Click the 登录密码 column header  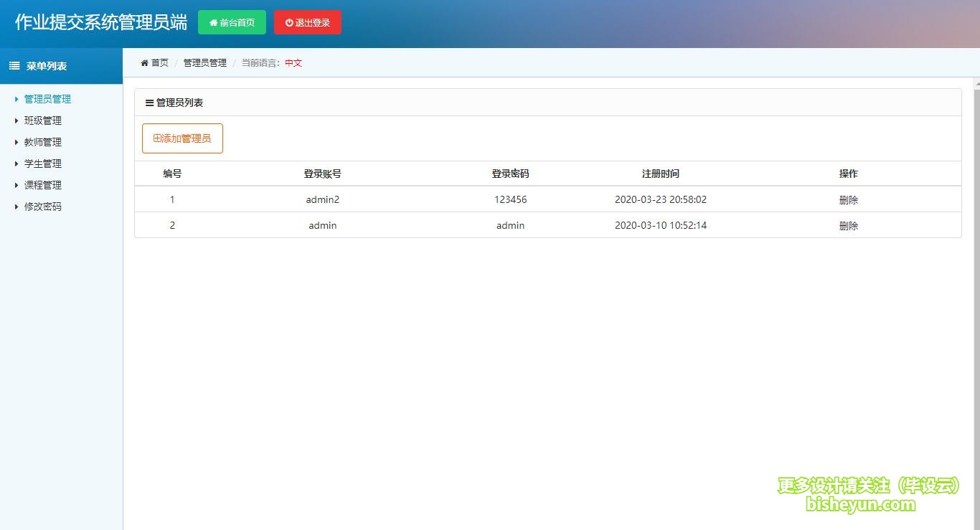(x=510, y=174)
